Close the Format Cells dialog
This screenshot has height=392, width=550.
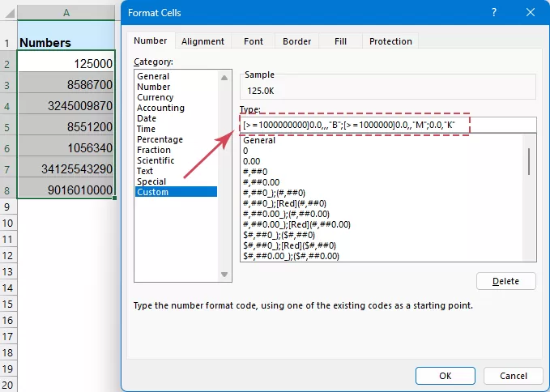[531, 13]
